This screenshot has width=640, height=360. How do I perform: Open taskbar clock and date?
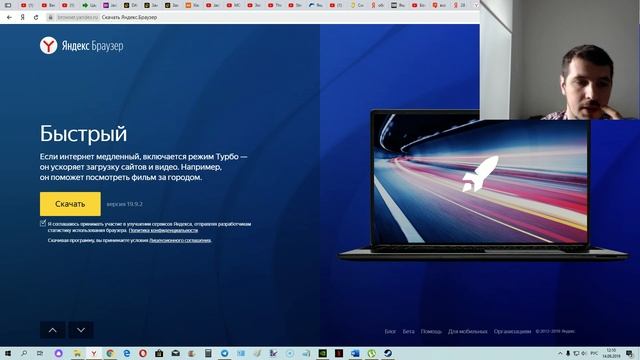[x=611, y=353]
